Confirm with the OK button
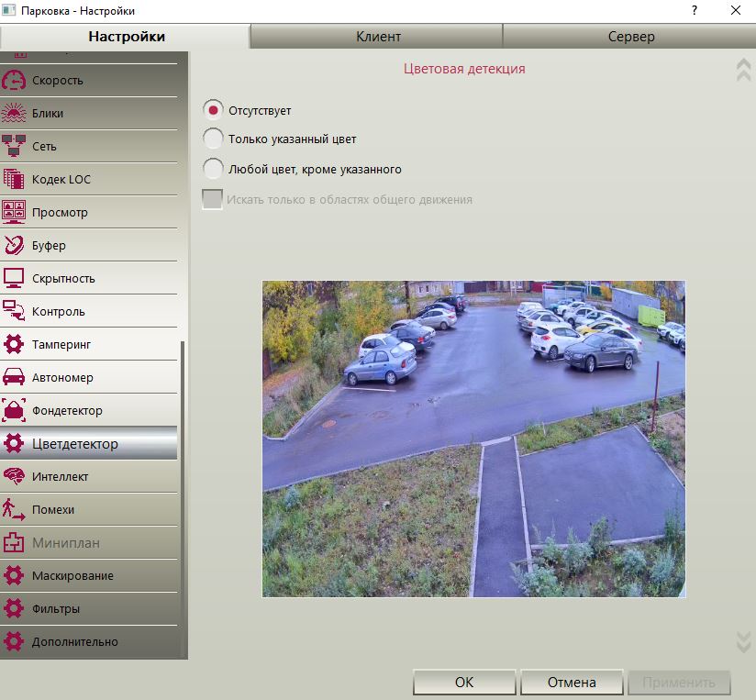The height and width of the screenshot is (700, 756). [464, 683]
